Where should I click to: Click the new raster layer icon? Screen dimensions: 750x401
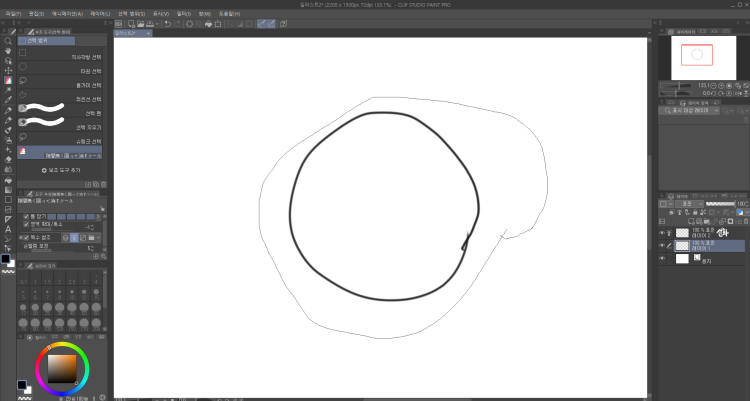click(x=692, y=222)
